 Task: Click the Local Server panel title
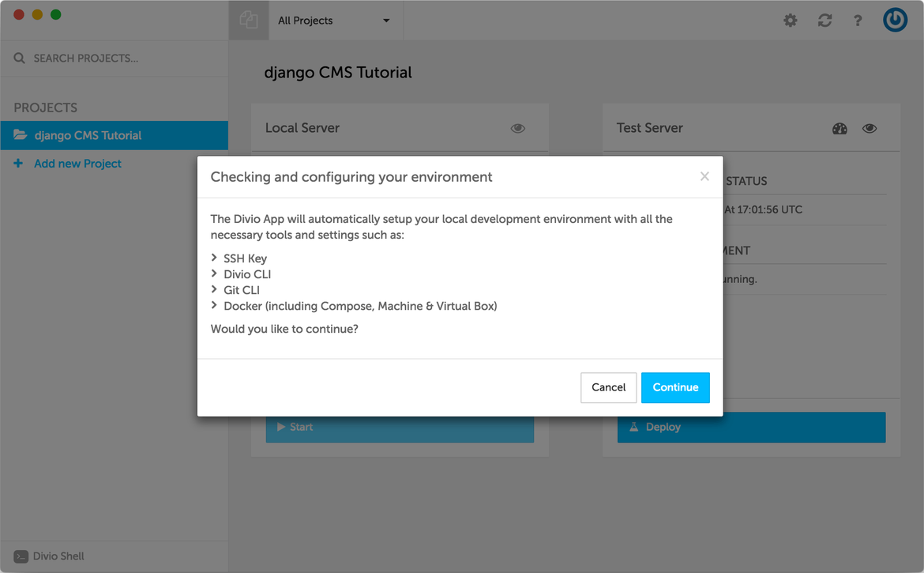[x=302, y=128]
